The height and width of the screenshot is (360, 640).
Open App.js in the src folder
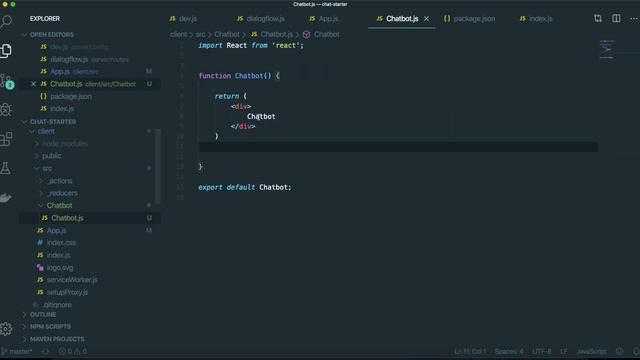click(x=56, y=231)
